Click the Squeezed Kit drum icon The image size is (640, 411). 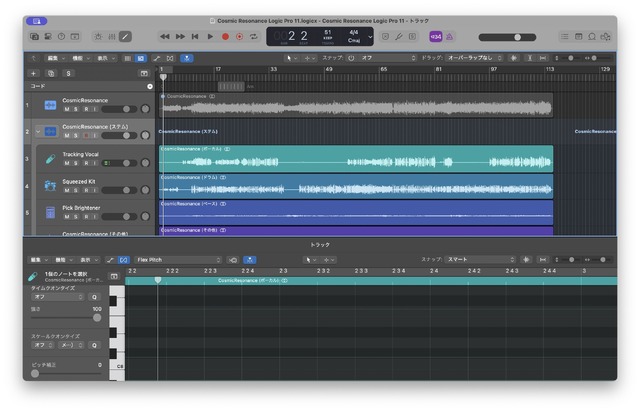pyautogui.click(x=50, y=186)
